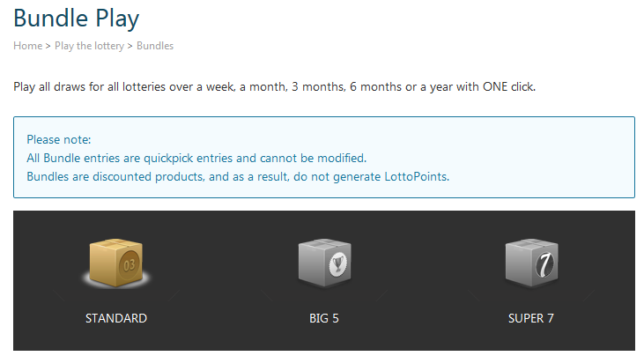Click the word 'LottoPoints' in the notice
This screenshot has width=644, height=356.
[x=414, y=176]
